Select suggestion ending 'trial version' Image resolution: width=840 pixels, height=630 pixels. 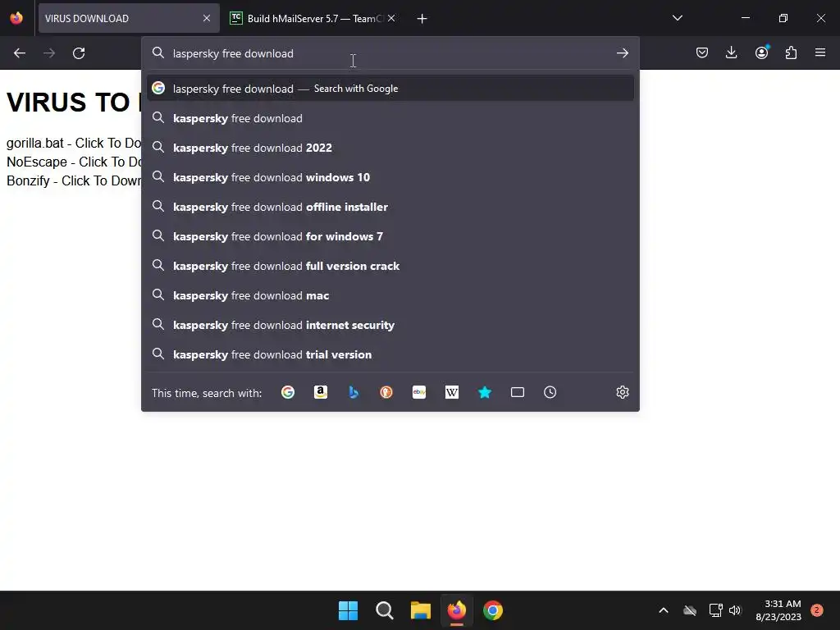(390, 354)
